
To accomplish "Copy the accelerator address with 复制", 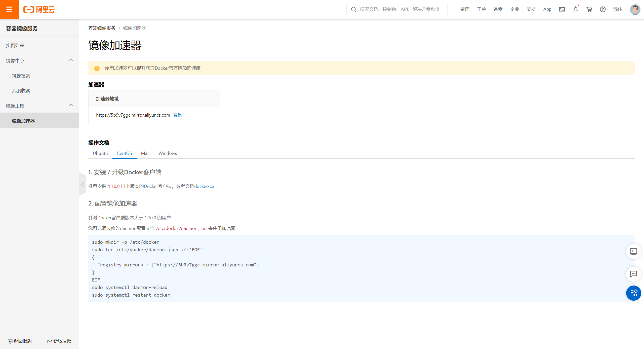I will point(178,115).
